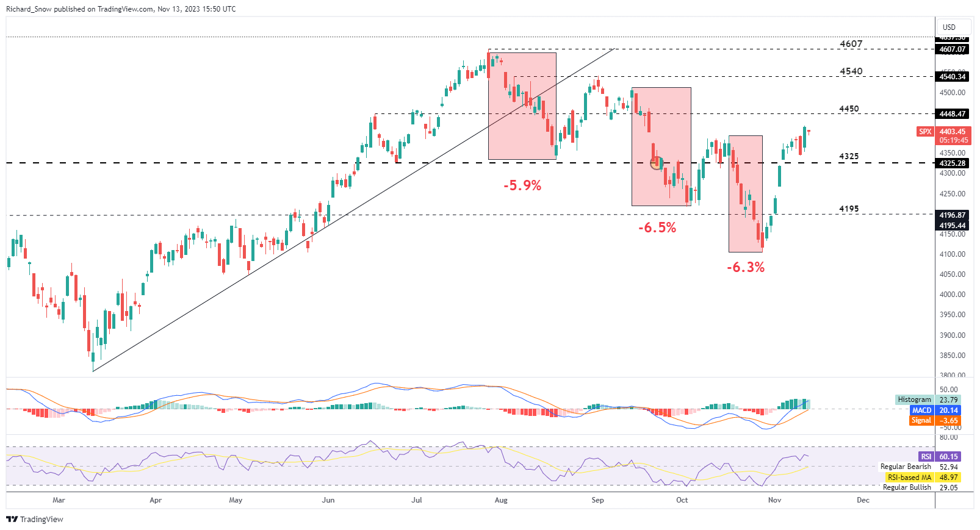This screenshot has width=980, height=530.
Task: Select the 4196.87 price axis label
Action: [952, 215]
